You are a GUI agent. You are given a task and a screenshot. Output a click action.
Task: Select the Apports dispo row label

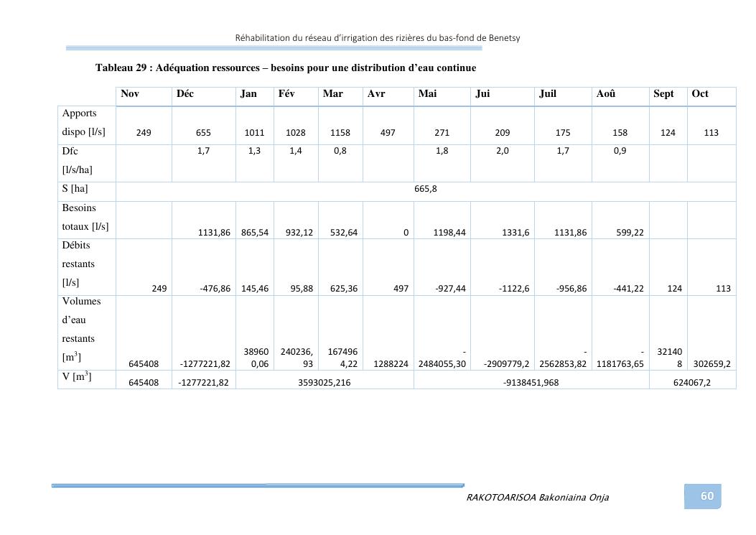83,123
